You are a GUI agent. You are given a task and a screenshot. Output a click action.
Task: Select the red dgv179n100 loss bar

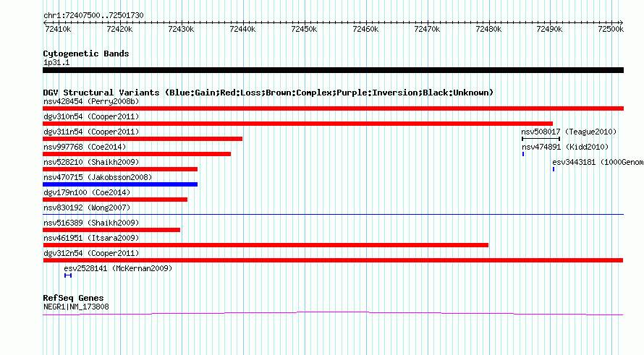115,200
